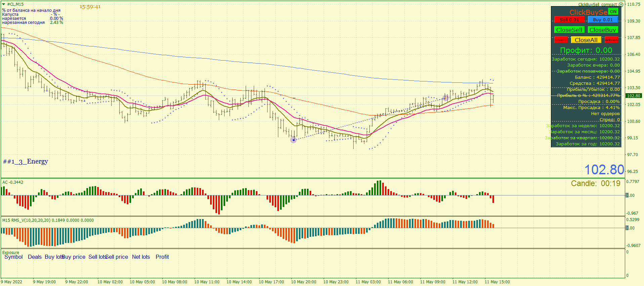644x286 pixels.
Task: Select the trendline anchor circle near 102.80 line
Action: point(445,98)
